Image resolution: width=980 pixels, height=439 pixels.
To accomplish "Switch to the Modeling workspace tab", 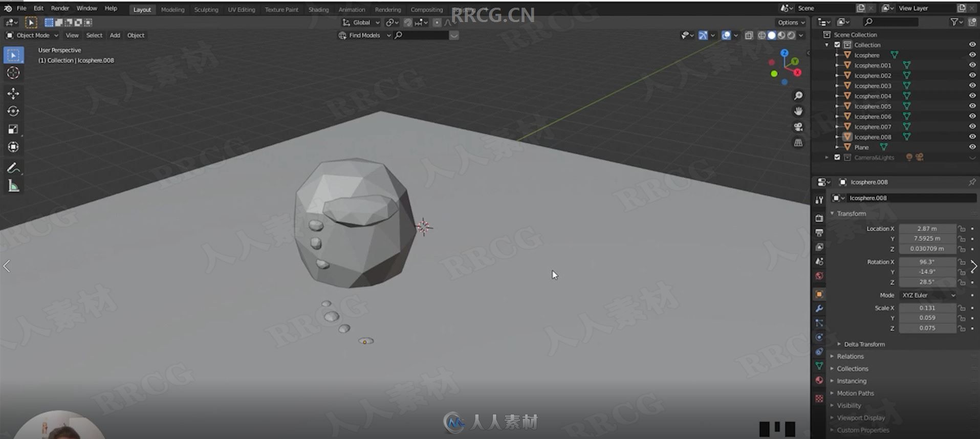I will click(172, 10).
